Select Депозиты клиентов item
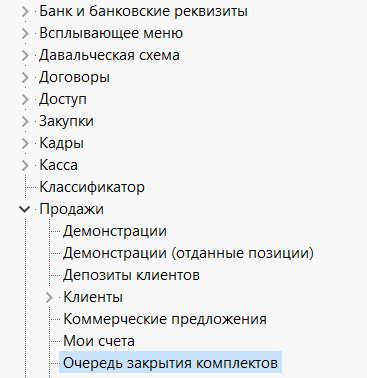 (x=131, y=275)
